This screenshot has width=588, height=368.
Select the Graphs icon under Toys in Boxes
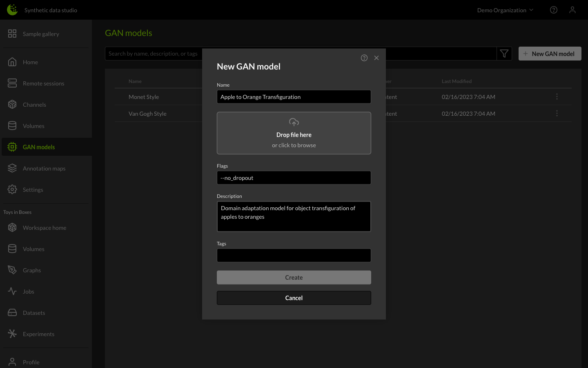pyautogui.click(x=12, y=270)
